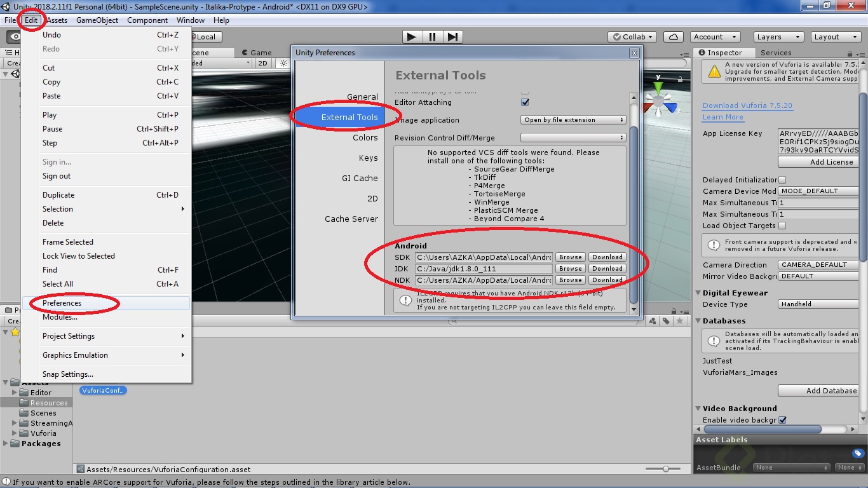Image resolution: width=868 pixels, height=488 pixels.
Task: Open the Component menu
Action: pos(147,20)
